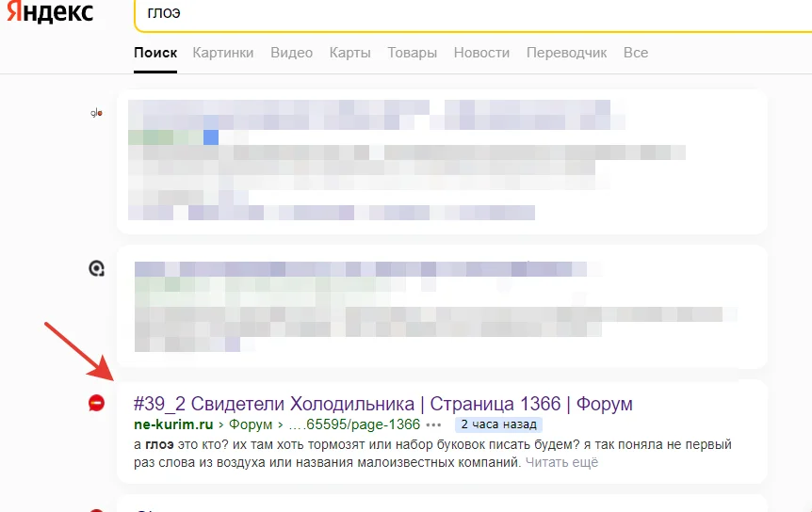The image size is (812, 512).
Task: Open the blurred second search result card
Action: [x=442, y=307]
